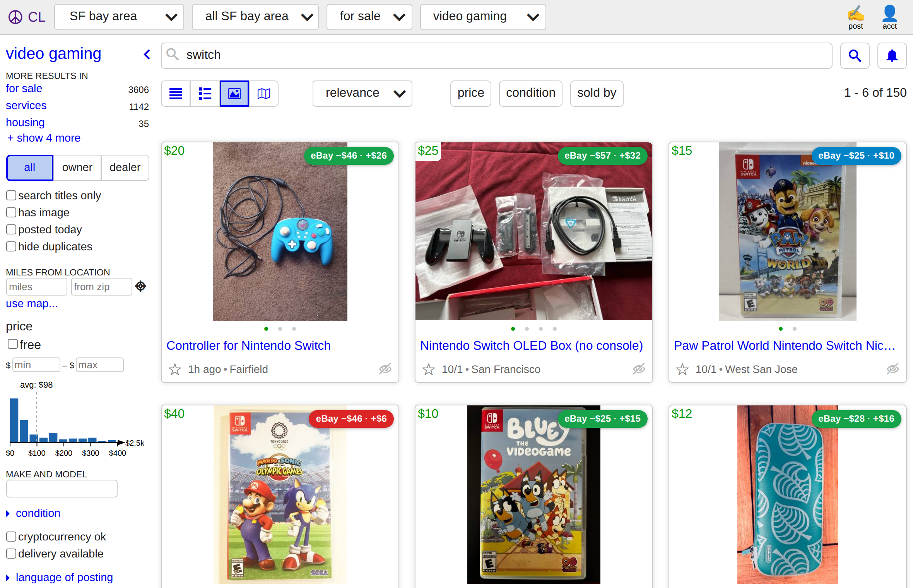This screenshot has width=913, height=588.
Task: Click show 4 more link
Action: [44, 138]
